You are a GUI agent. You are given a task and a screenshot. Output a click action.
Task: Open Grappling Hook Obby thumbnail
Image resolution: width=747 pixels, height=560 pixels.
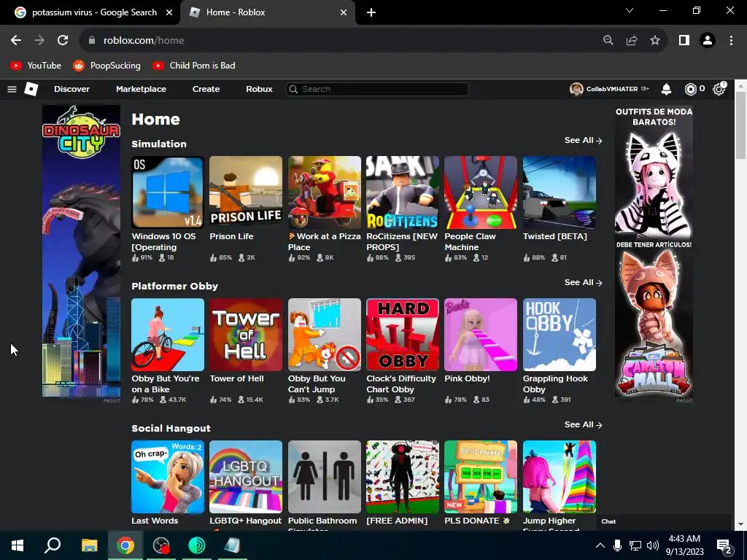pos(560,335)
